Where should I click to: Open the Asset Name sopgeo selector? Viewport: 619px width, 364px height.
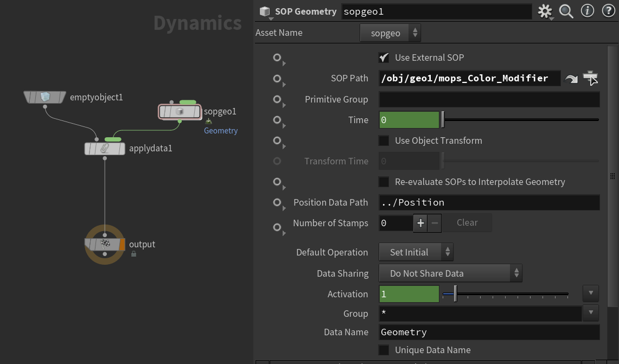tap(390, 33)
